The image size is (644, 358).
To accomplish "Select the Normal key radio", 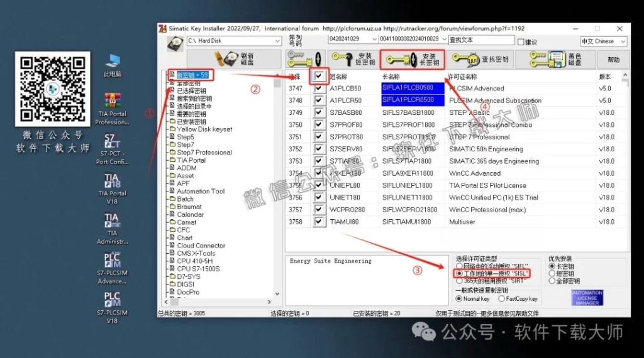I will (458, 299).
